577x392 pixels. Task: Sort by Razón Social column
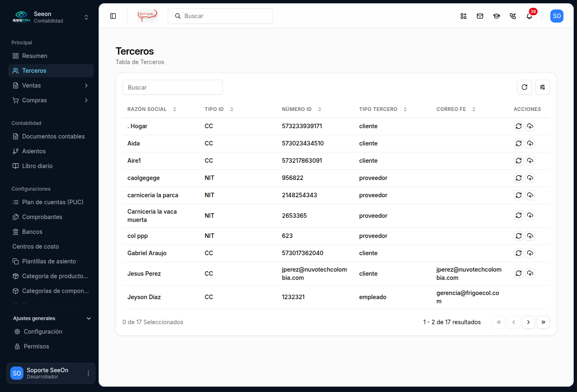[152, 109]
